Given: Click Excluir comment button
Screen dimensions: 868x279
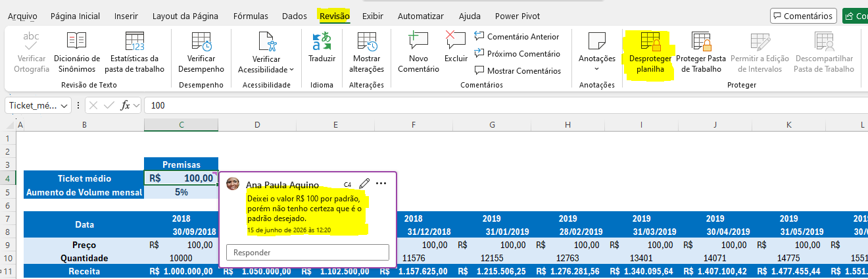Looking at the screenshot, I should coord(456,47).
